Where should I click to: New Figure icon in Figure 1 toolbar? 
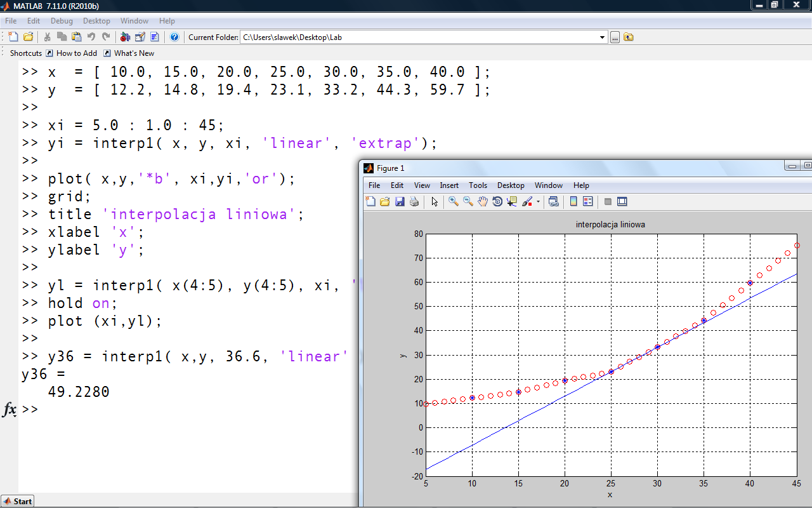[x=371, y=201]
